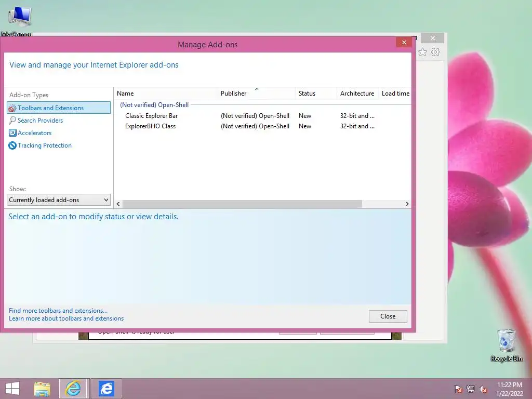Select the Classic Explorer Bar add-on
The width and height of the screenshot is (532, 399).
(x=151, y=116)
